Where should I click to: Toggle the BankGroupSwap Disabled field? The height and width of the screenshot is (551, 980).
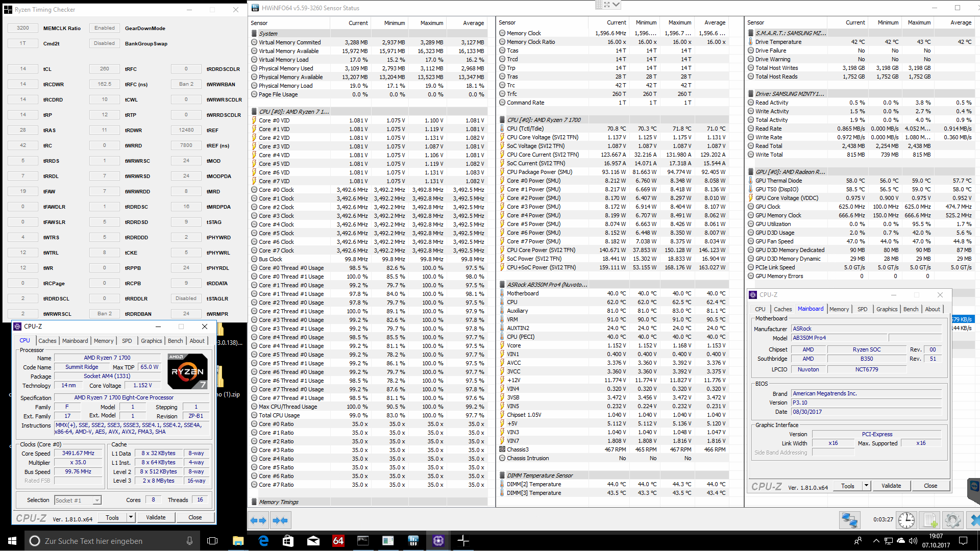tap(104, 43)
